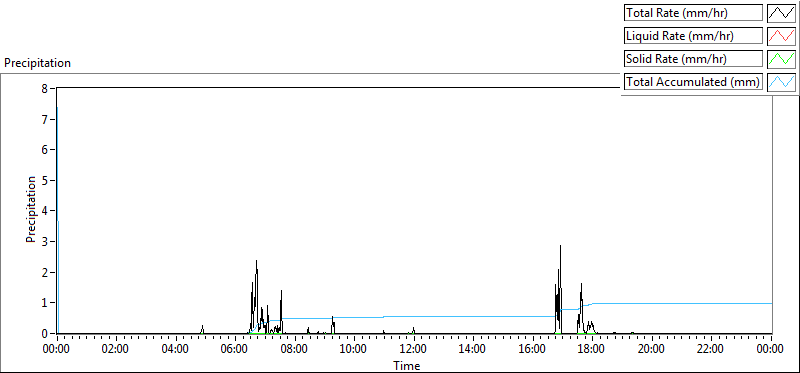Click the Liquid Rate red line icon
800x373 pixels.
[x=782, y=36]
